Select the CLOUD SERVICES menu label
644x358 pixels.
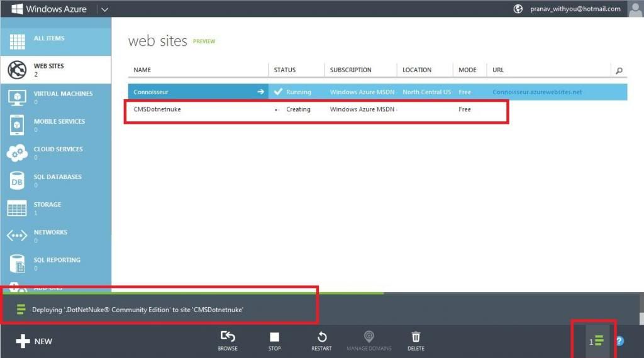[58, 149]
